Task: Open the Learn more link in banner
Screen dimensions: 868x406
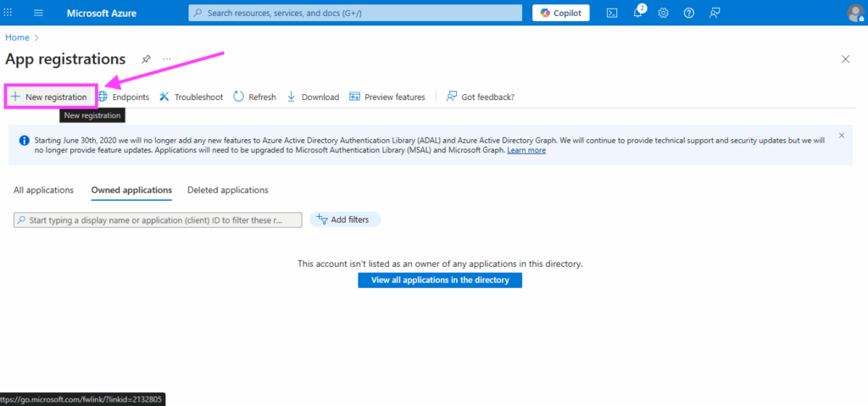Action: click(x=526, y=150)
